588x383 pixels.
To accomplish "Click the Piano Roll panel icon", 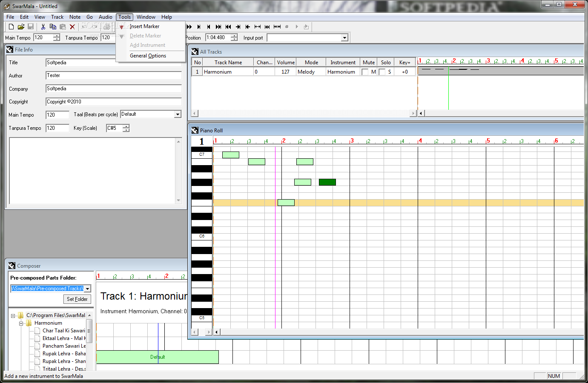I will [195, 130].
